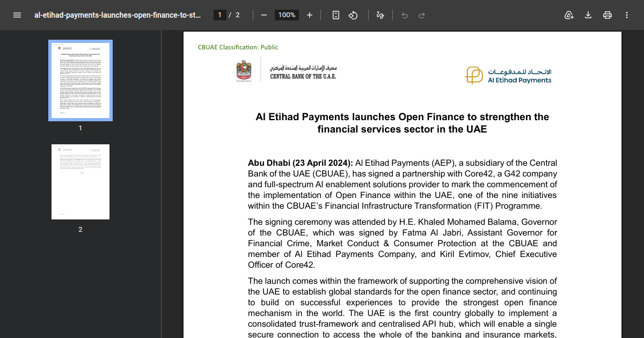Select the page 1 thumbnail

[x=80, y=80]
